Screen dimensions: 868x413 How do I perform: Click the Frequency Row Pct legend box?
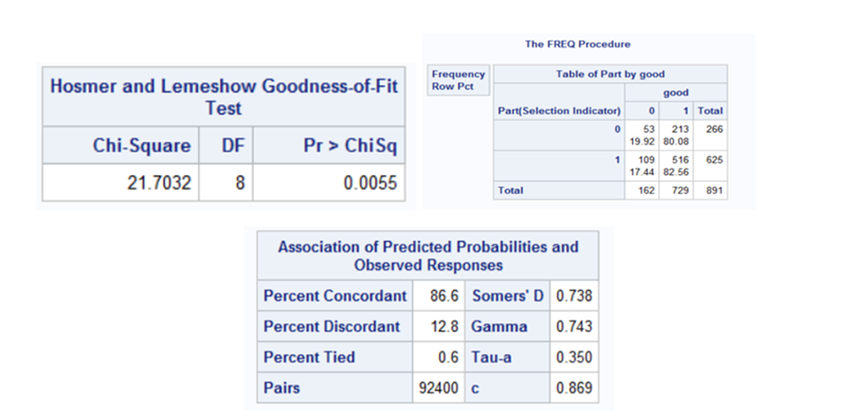click(458, 80)
